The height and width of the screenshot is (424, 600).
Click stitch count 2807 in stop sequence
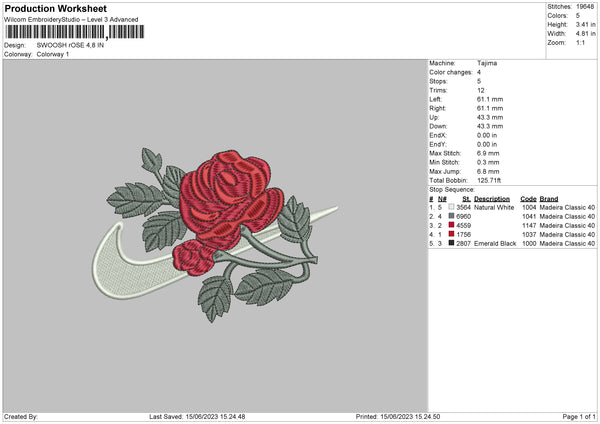(x=463, y=243)
